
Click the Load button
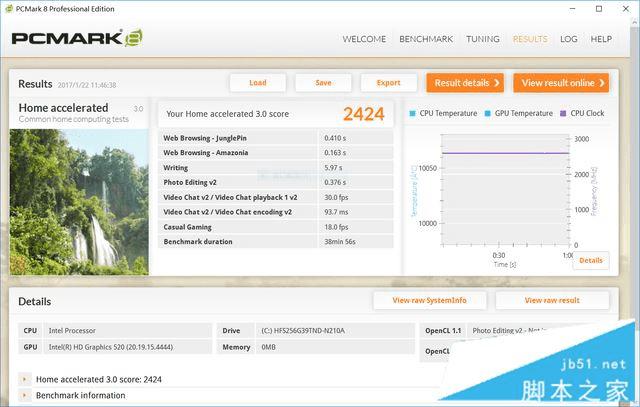coord(258,83)
